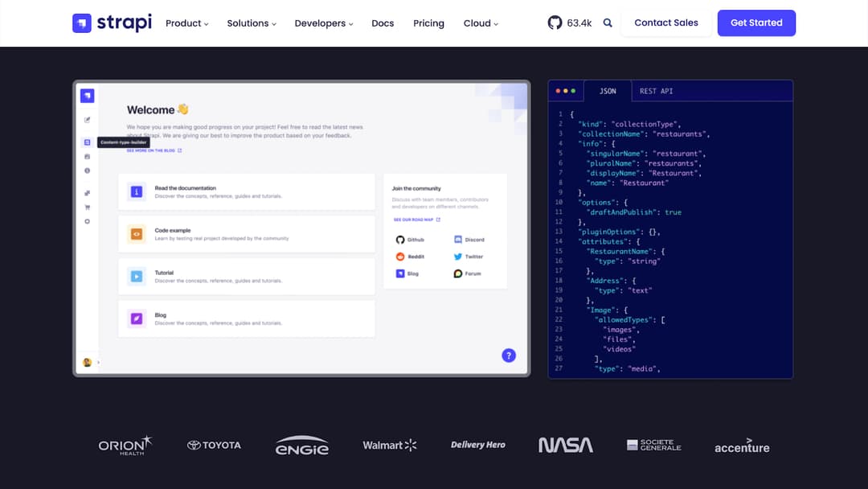Open the Docs menu item

[383, 23]
